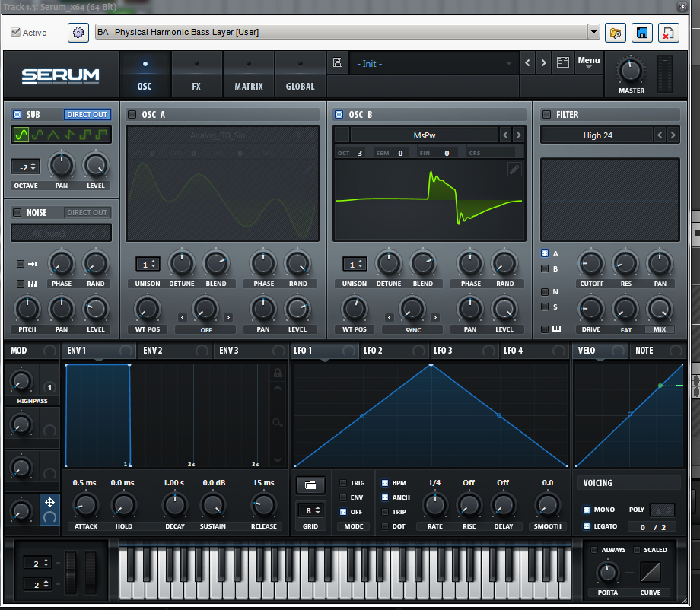Open the Serum Menu dropdown

pos(588,63)
